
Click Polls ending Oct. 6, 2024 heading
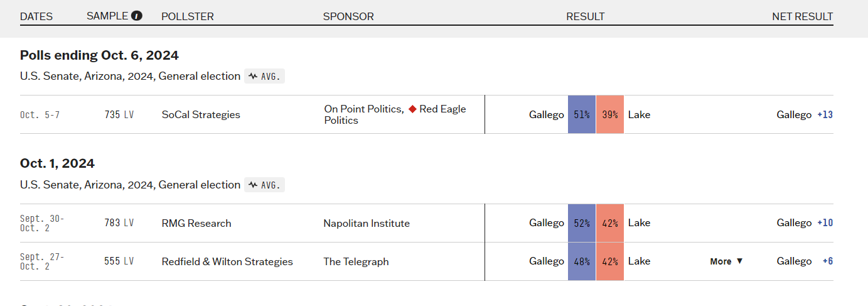click(99, 55)
